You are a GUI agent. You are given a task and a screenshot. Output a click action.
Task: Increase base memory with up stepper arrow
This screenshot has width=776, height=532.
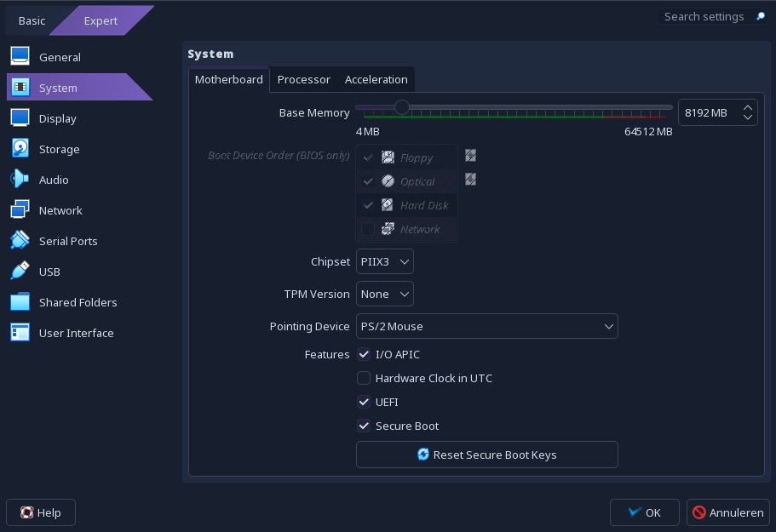click(x=748, y=108)
